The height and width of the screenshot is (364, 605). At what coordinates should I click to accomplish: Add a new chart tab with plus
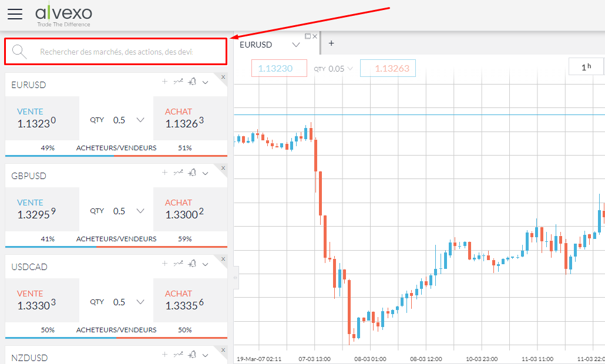click(331, 43)
